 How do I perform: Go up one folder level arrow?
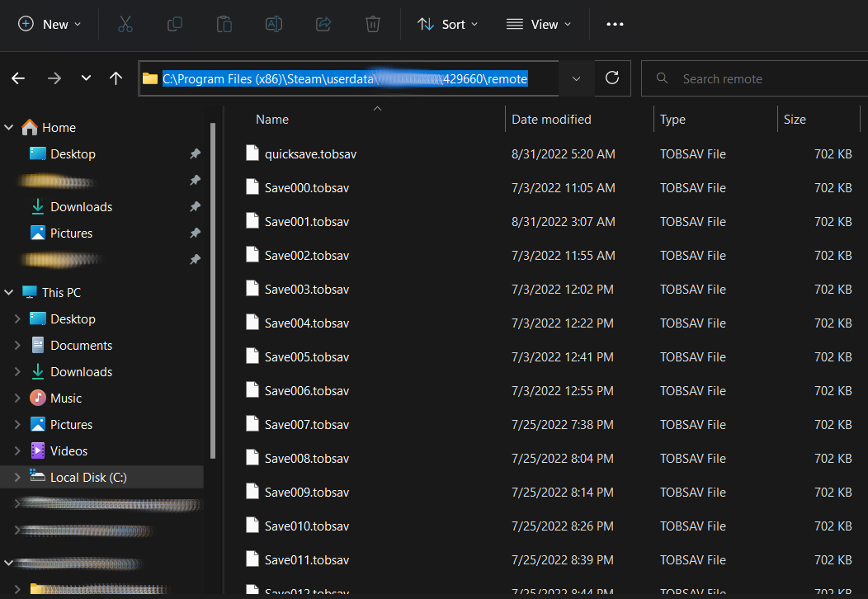(116, 78)
